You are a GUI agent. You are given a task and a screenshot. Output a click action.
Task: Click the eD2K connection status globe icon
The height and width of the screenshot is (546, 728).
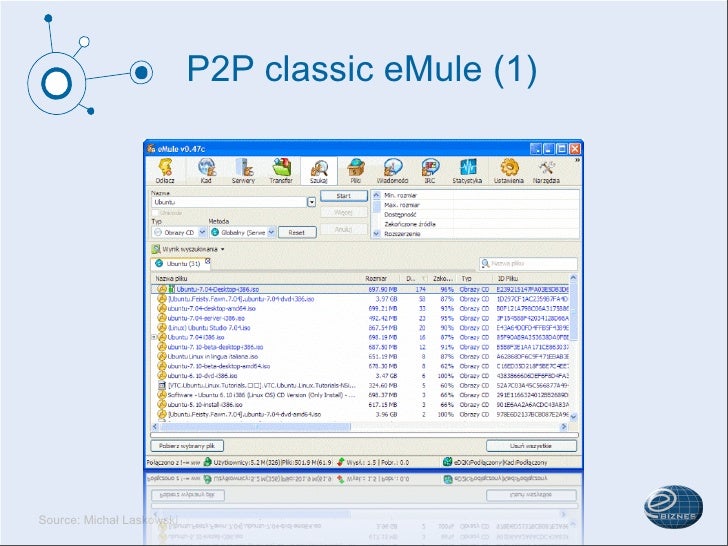[x=448, y=462]
